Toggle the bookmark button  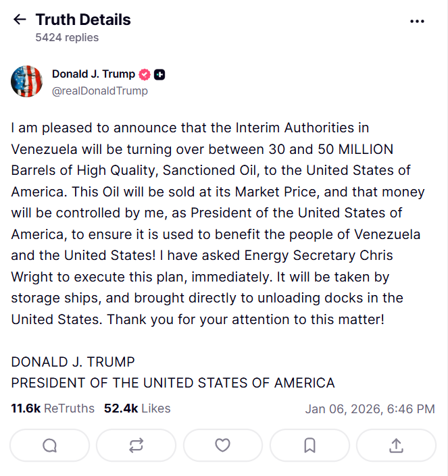point(309,445)
